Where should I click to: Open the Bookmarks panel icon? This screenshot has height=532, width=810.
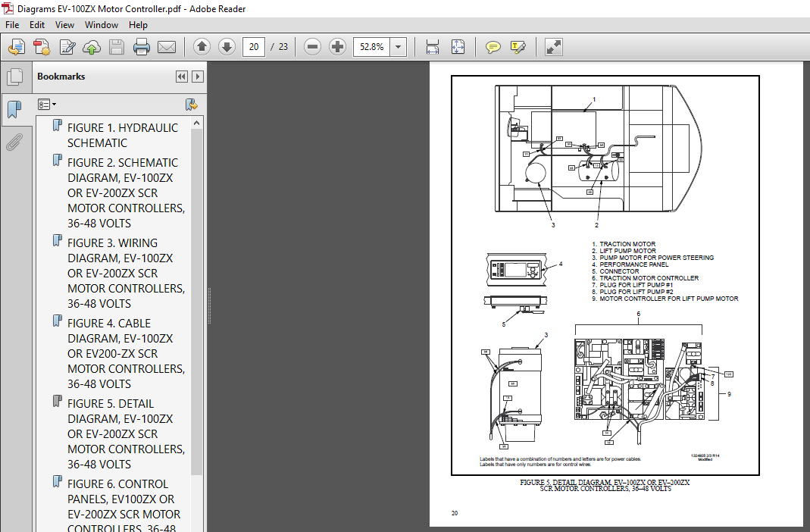(15, 109)
